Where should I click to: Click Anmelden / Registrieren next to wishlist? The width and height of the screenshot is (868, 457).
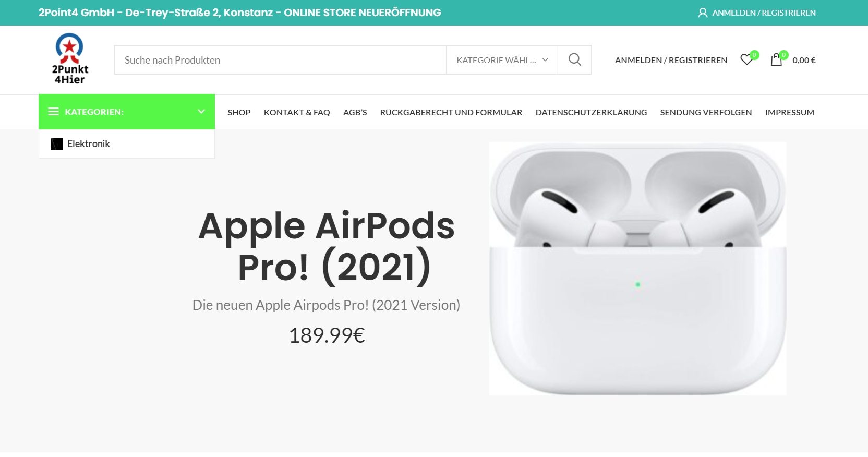[x=671, y=60]
